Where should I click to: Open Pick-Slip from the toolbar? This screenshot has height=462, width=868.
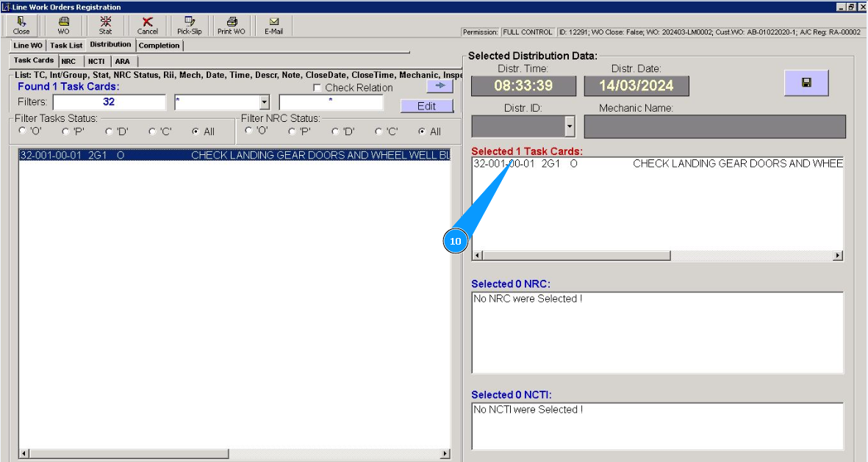(190, 26)
